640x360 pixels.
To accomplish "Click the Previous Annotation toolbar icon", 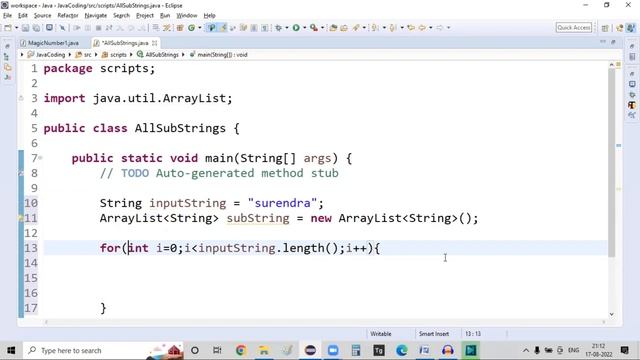I will click(393, 28).
